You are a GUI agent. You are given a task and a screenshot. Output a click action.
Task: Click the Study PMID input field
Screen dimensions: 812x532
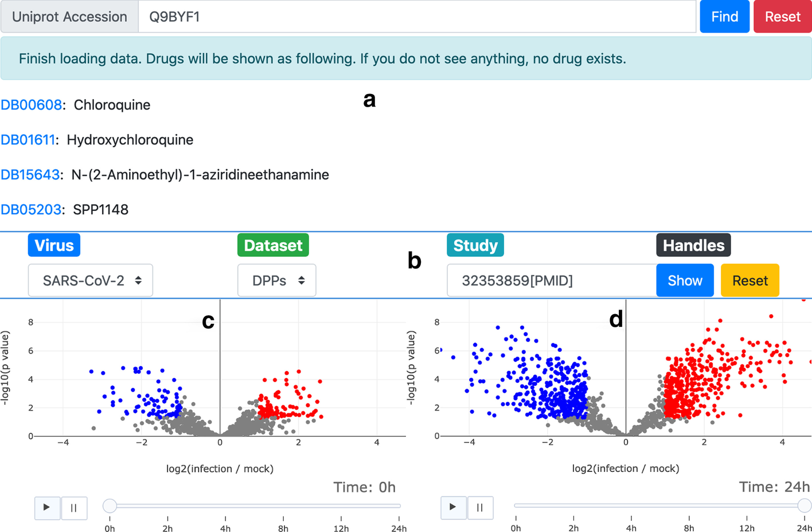[x=552, y=280]
